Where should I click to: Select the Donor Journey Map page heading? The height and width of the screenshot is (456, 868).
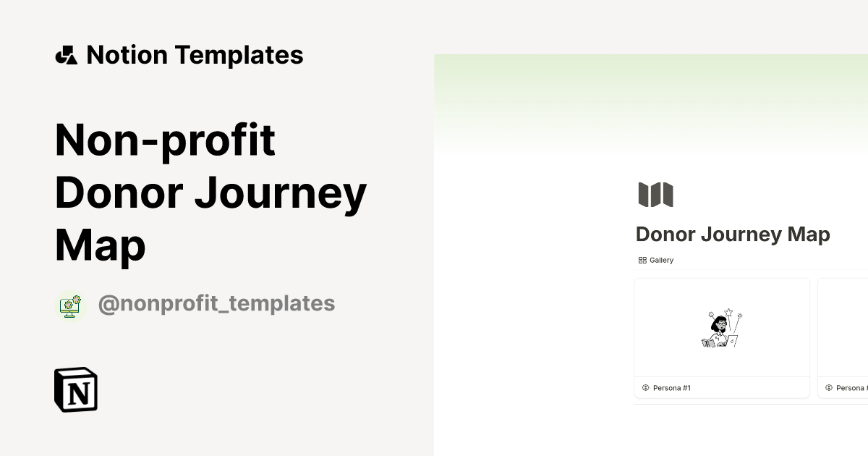732,235
